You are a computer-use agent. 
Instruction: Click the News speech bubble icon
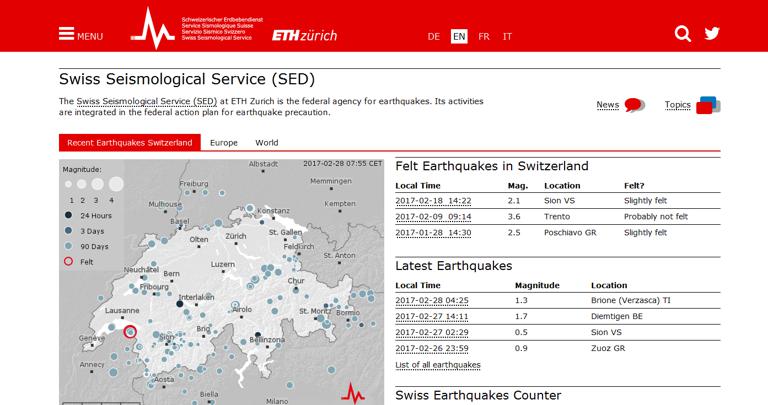coord(634,105)
